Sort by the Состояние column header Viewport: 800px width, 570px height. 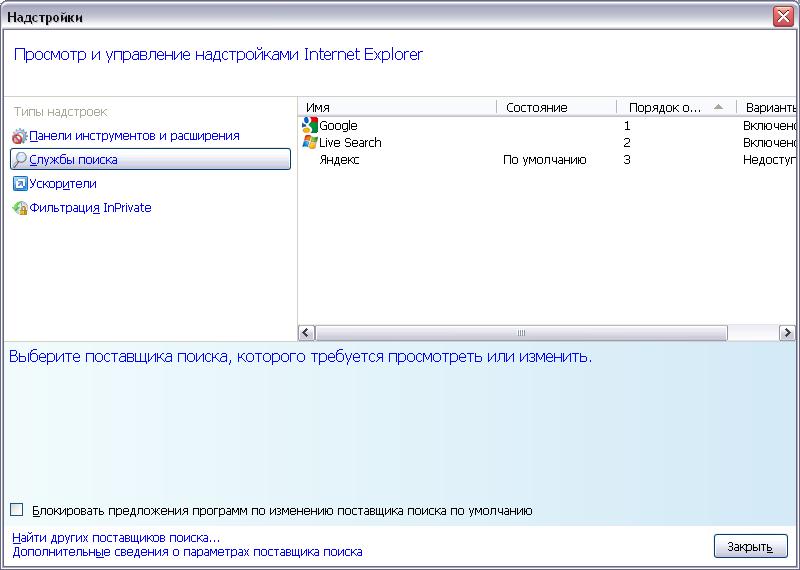point(557,108)
